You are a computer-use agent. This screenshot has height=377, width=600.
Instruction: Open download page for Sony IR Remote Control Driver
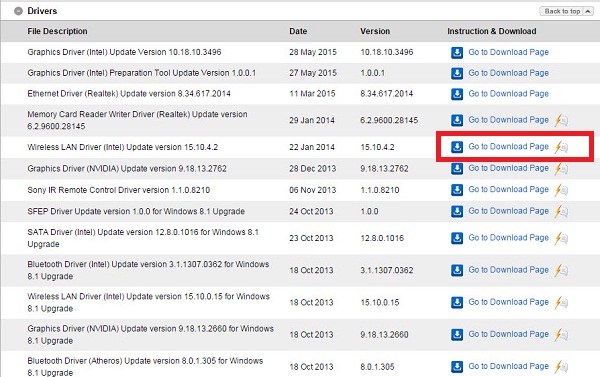(509, 189)
